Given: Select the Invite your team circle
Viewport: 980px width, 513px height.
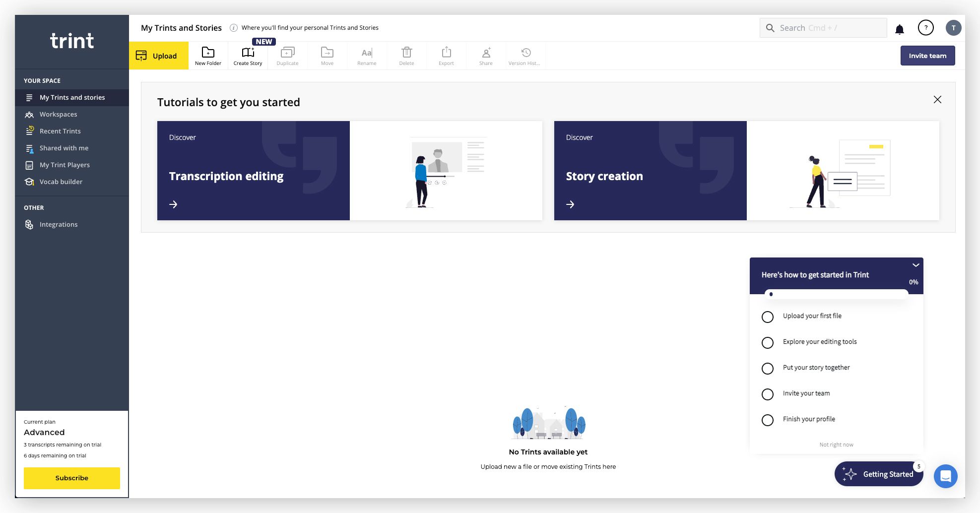Looking at the screenshot, I should coord(768,394).
